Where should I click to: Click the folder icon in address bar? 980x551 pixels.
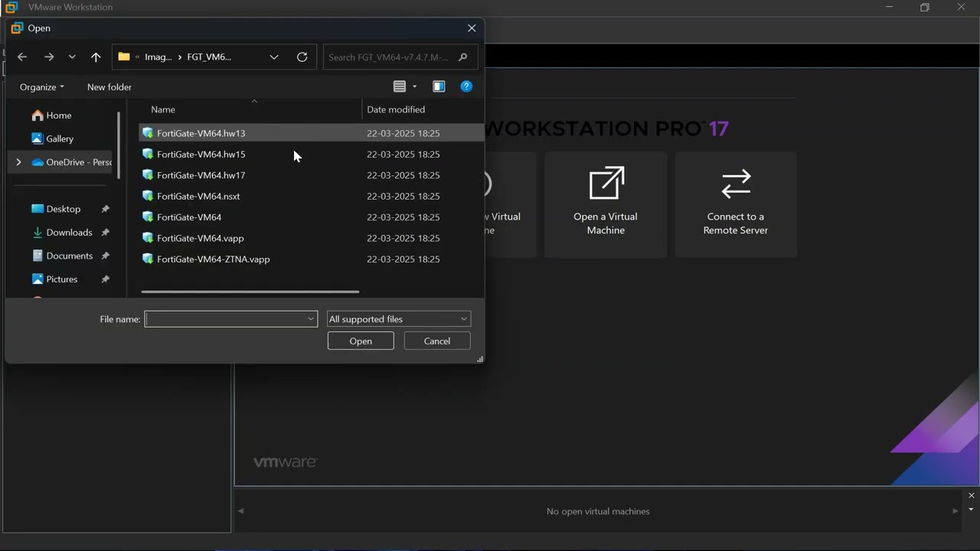[123, 57]
